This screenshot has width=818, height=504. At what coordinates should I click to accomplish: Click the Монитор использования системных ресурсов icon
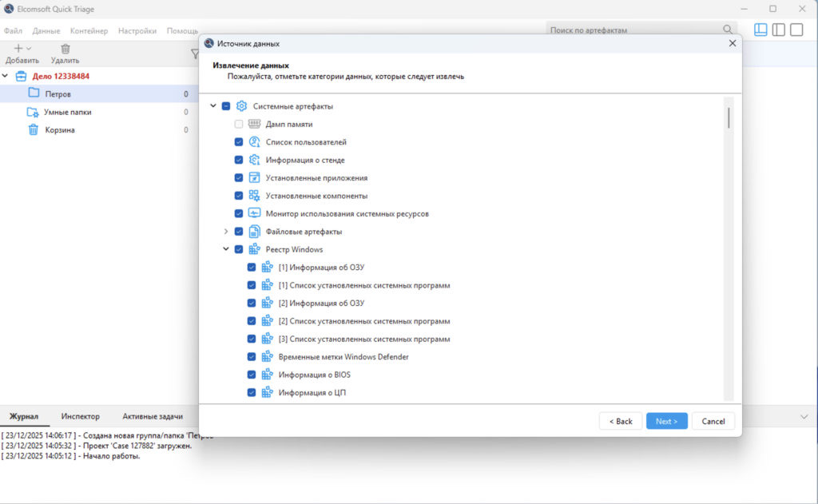(254, 213)
